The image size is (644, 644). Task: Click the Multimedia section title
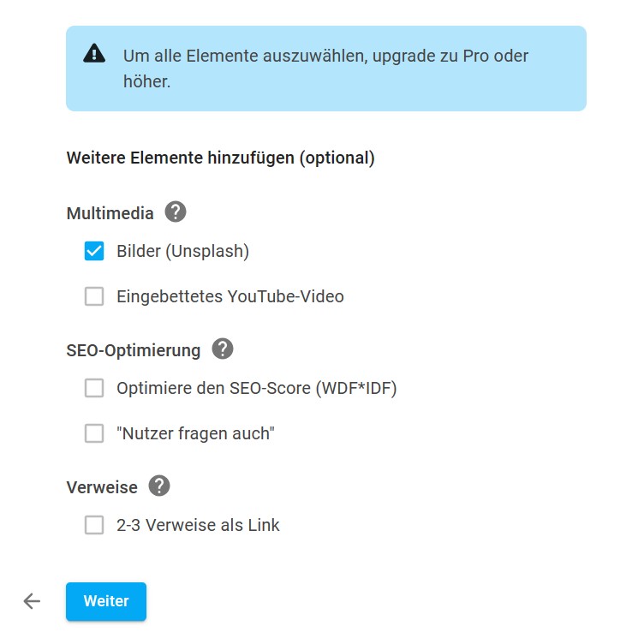click(x=110, y=213)
